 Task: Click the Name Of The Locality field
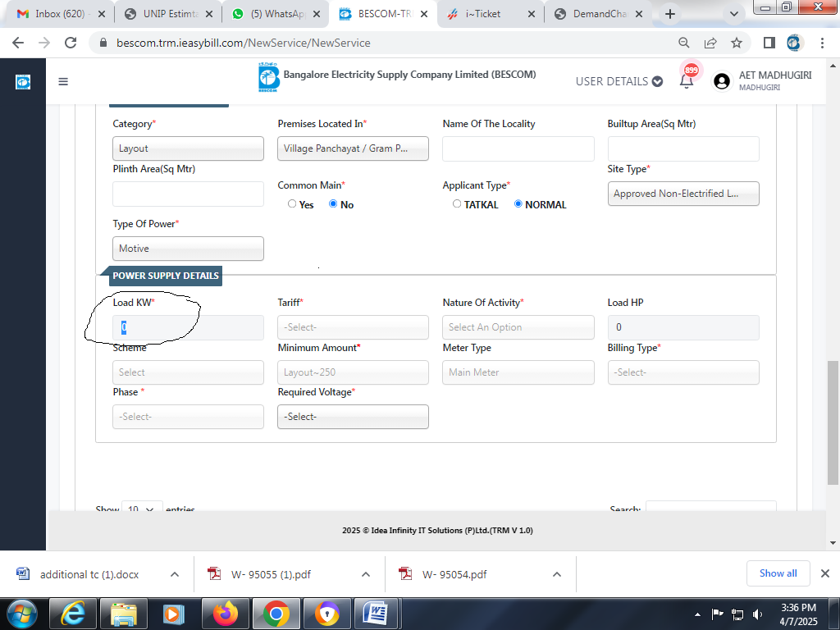tap(518, 148)
